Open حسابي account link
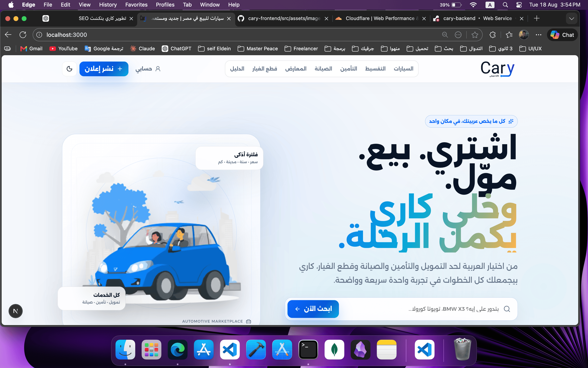This screenshot has width=588, height=368. coord(148,69)
